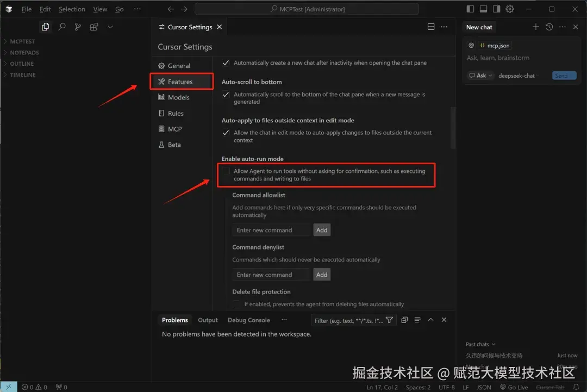Open the deepseek-chat model dropdown
This screenshot has height=392, width=587.
[x=519, y=76]
